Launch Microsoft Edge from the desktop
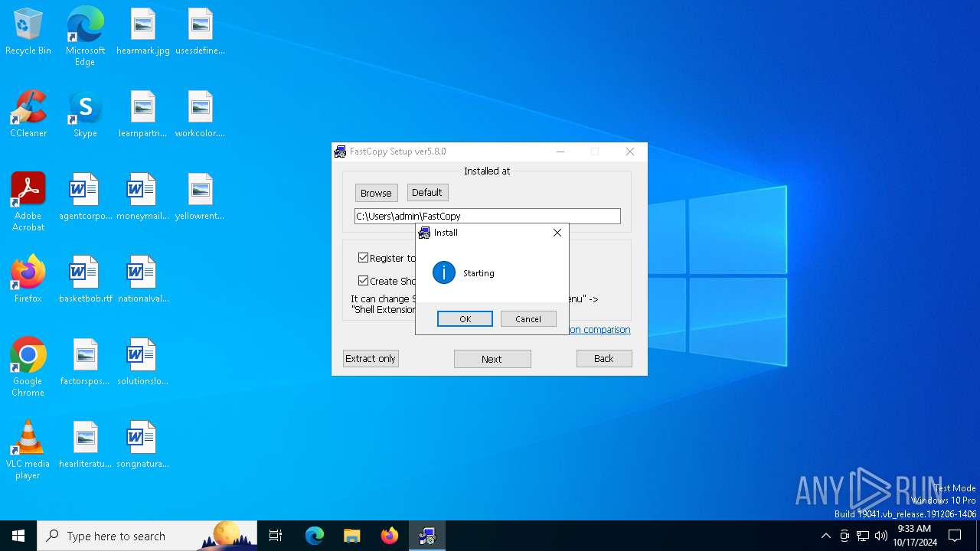The height and width of the screenshot is (551, 980). click(x=85, y=36)
